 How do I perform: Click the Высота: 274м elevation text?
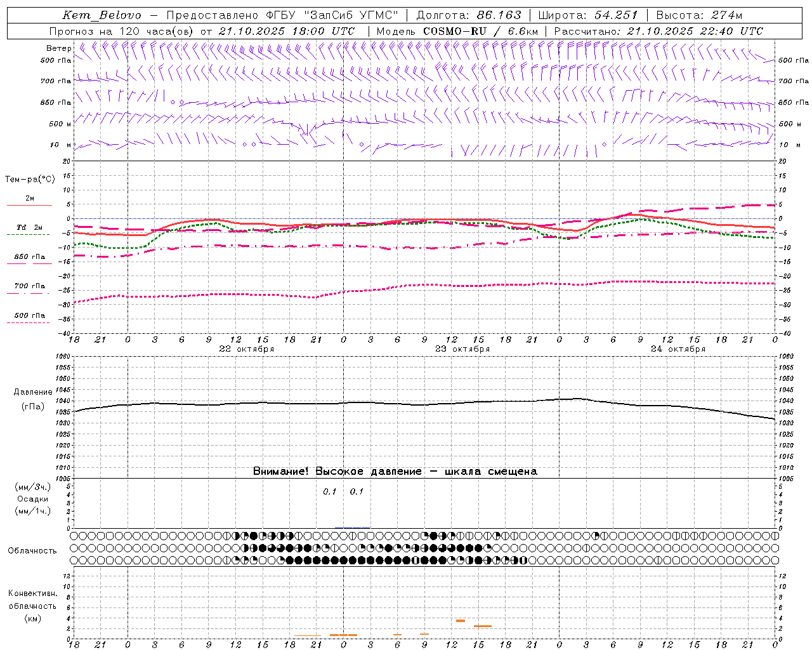tap(699, 15)
